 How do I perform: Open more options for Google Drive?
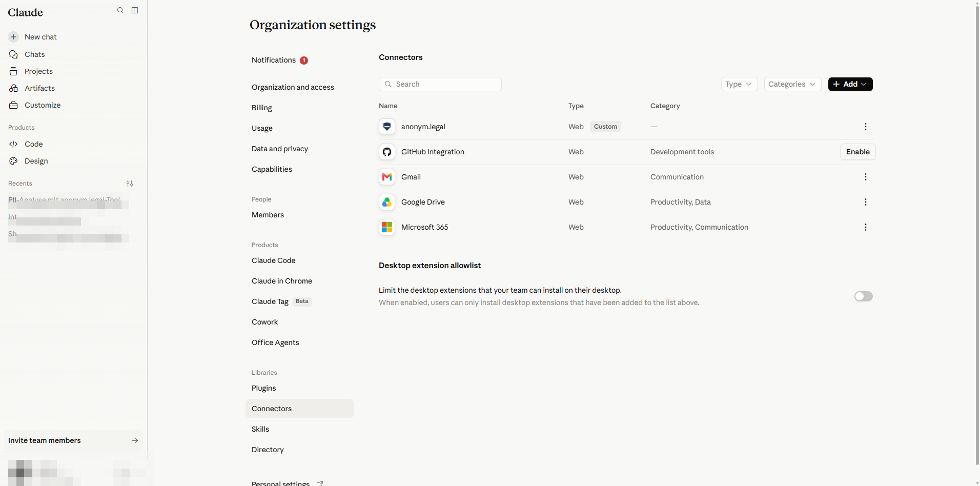click(x=866, y=202)
